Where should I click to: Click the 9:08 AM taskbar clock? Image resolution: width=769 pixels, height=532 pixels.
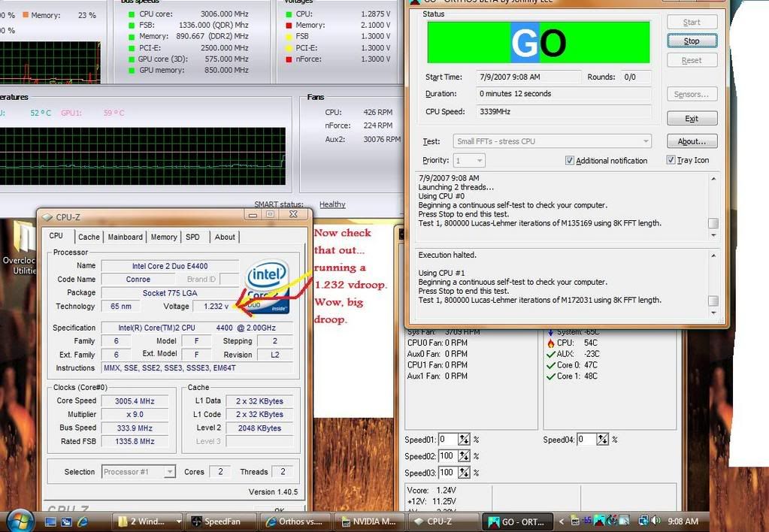tap(683, 521)
